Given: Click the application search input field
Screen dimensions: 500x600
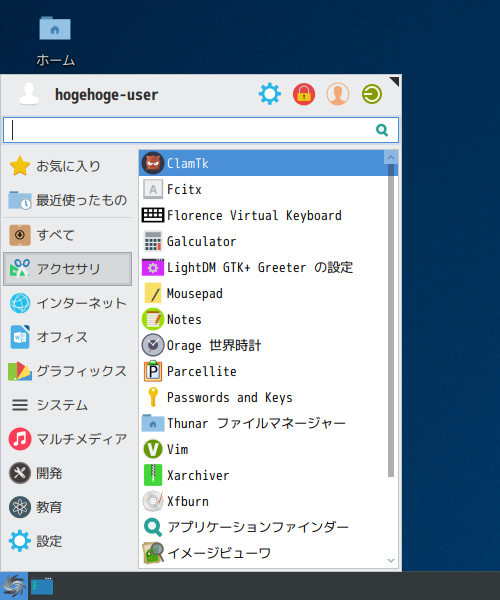Looking at the screenshot, I should tap(201, 130).
